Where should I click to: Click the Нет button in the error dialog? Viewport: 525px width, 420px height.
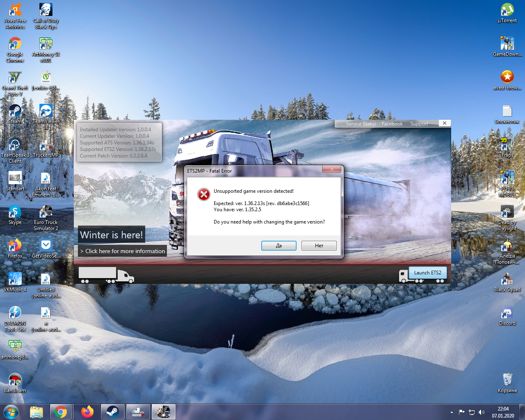click(319, 246)
